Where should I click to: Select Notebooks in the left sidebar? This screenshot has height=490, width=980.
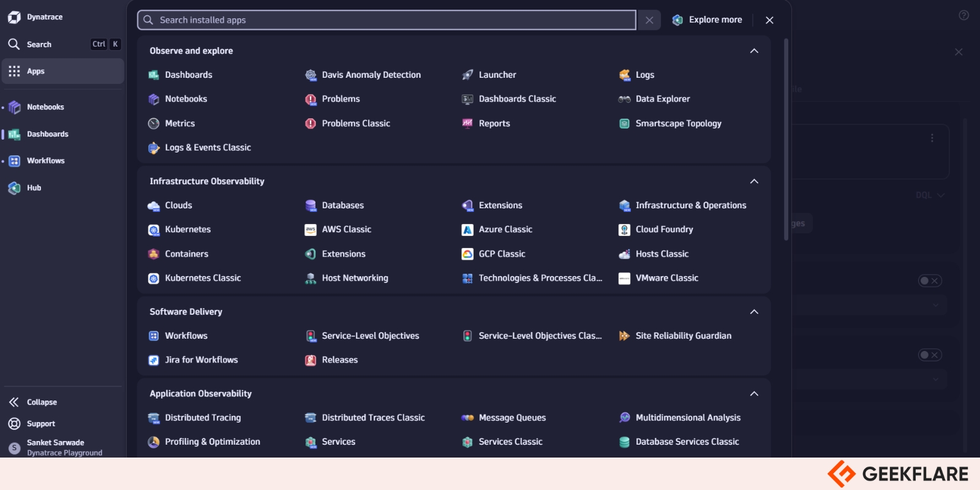[x=45, y=107]
